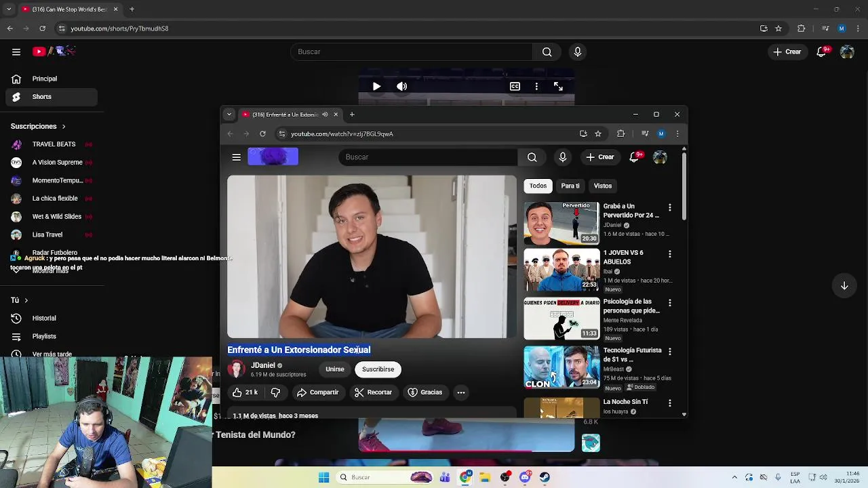This screenshot has width=868, height=488.
Task: Click the Gracias button
Action: pyautogui.click(x=425, y=392)
